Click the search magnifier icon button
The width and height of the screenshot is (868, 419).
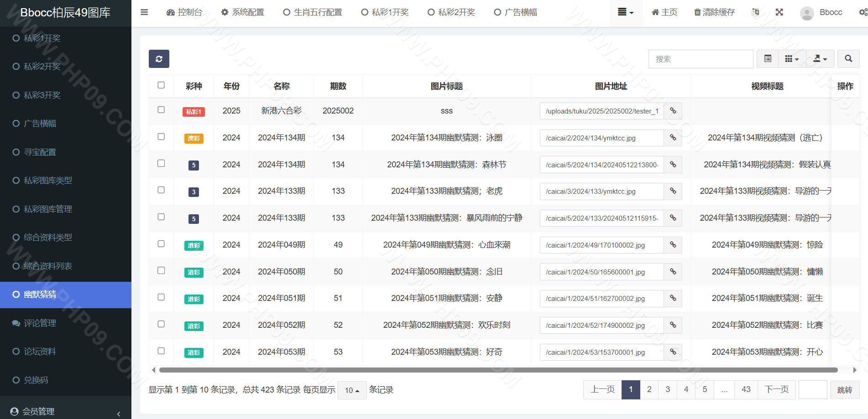(848, 59)
